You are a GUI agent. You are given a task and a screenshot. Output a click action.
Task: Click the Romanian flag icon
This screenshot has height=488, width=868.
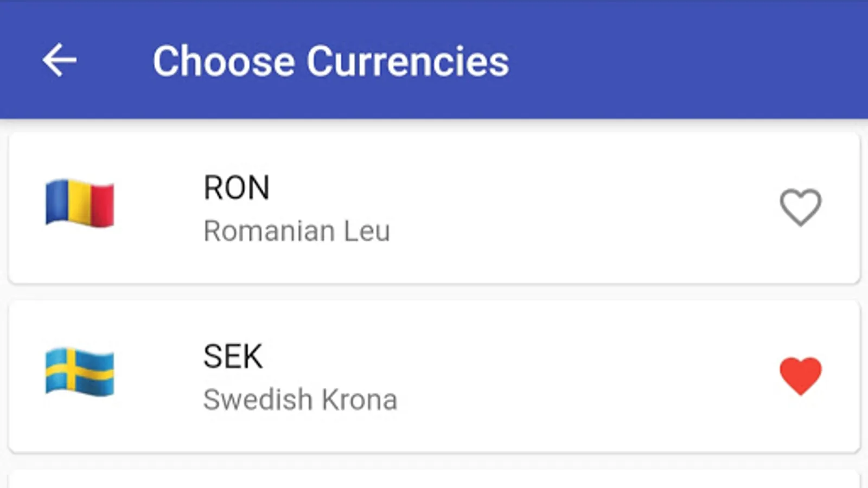80,203
